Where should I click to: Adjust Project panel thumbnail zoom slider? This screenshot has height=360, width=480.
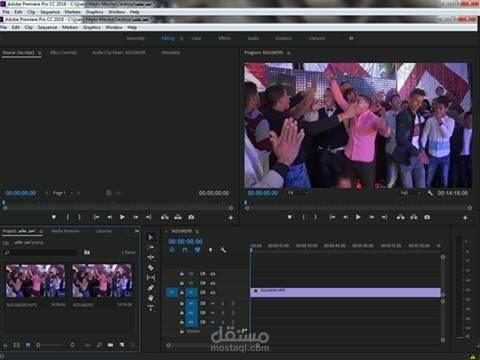(55, 345)
